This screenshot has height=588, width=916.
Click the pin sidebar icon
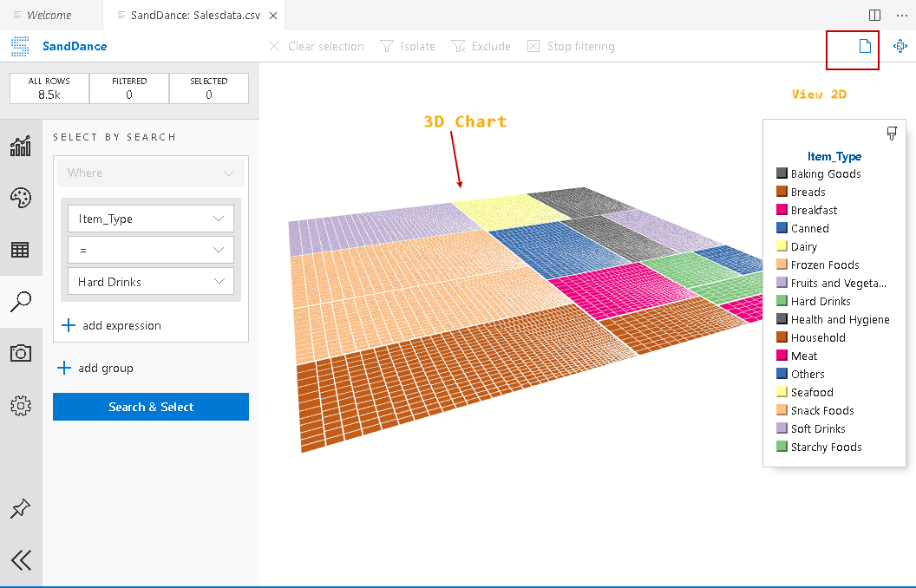click(21, 509)
